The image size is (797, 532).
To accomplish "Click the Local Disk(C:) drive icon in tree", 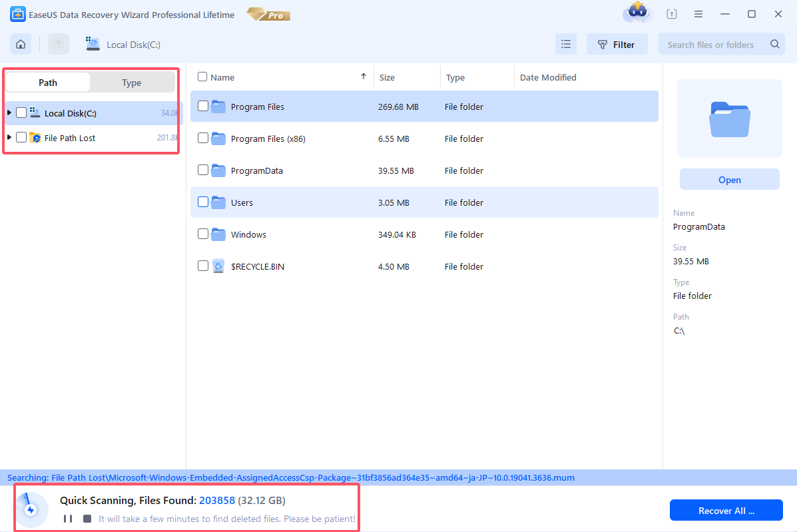I will click(35, 113).
